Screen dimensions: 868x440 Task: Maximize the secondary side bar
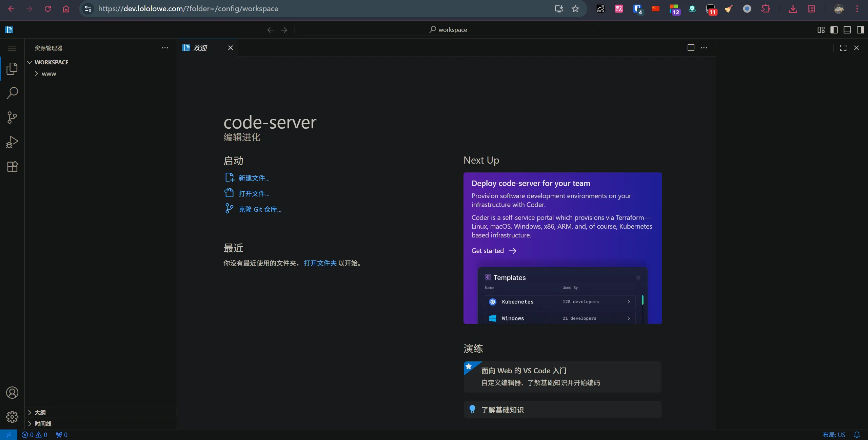pos(843,48)
